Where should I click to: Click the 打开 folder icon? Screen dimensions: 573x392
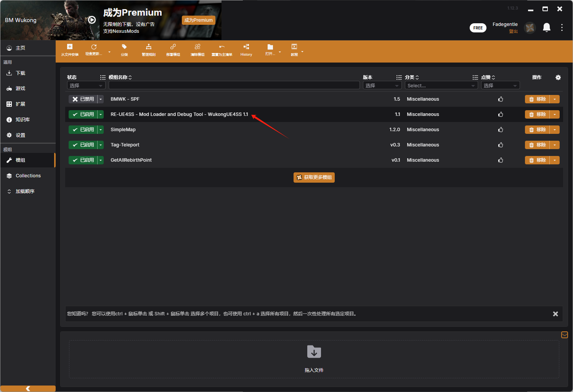pyautogui.click(x=270, y=47)
